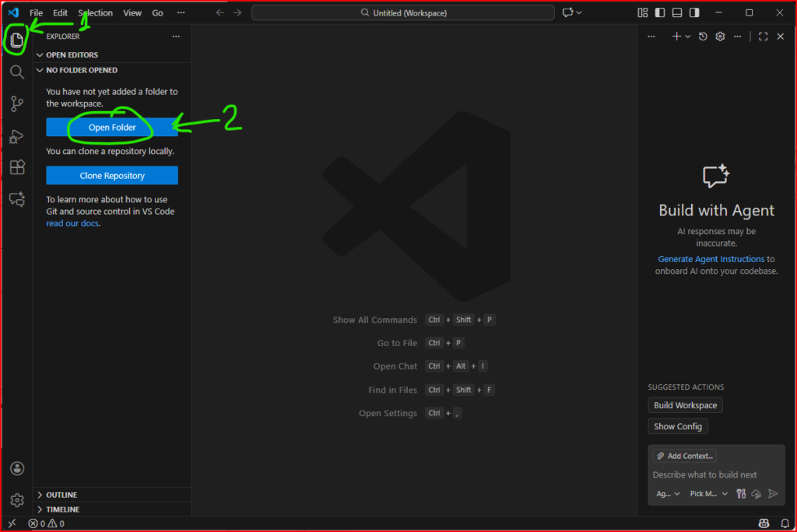This screenshot has height=532, width=797.
Task: Open the Accounts icon in activity bar
Action: point(16,468)
